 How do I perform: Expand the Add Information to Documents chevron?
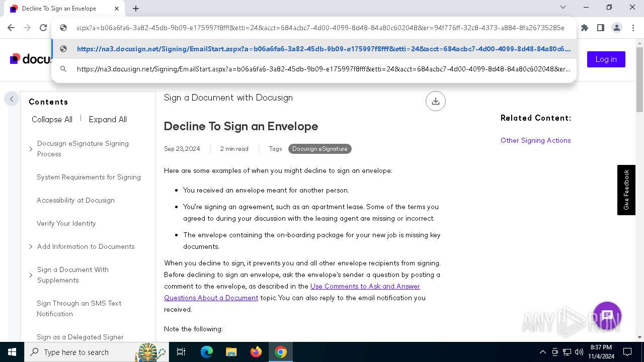pos(31,247)
